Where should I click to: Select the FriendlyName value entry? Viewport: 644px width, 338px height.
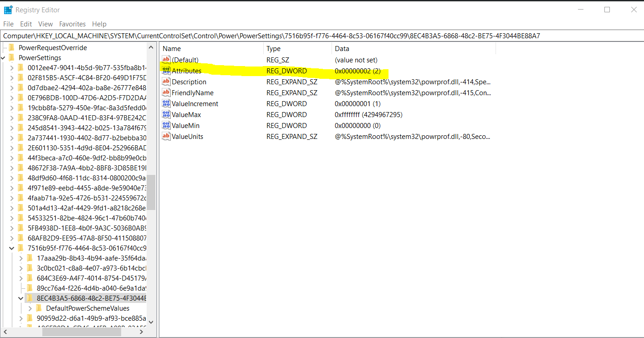pyautogui.click(x=193, y=93)
